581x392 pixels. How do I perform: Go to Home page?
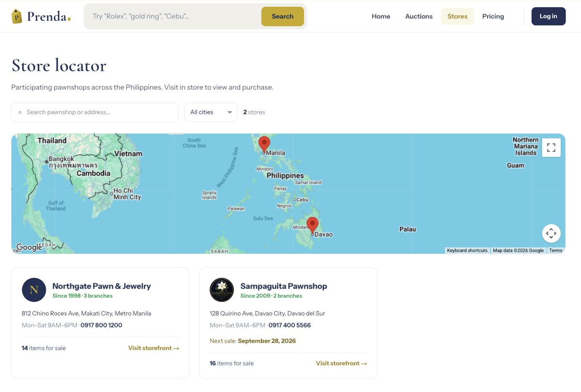pyautogui.click(x=381, y=16)
